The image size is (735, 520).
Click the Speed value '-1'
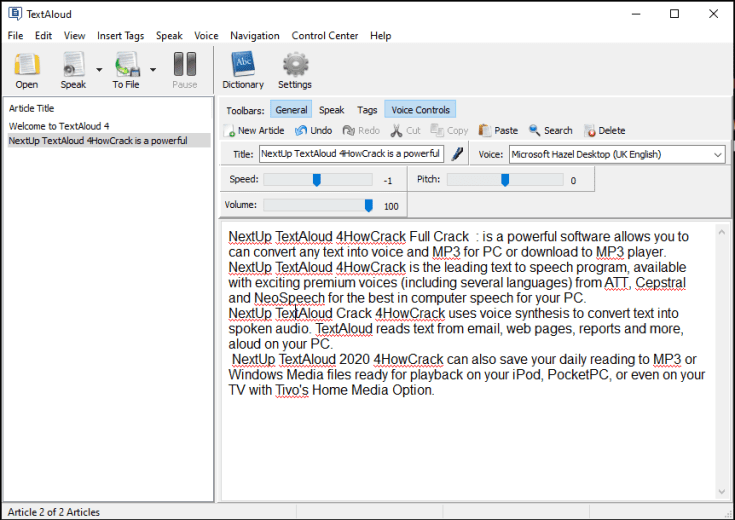pyautogui.click(x=388, y=181)
